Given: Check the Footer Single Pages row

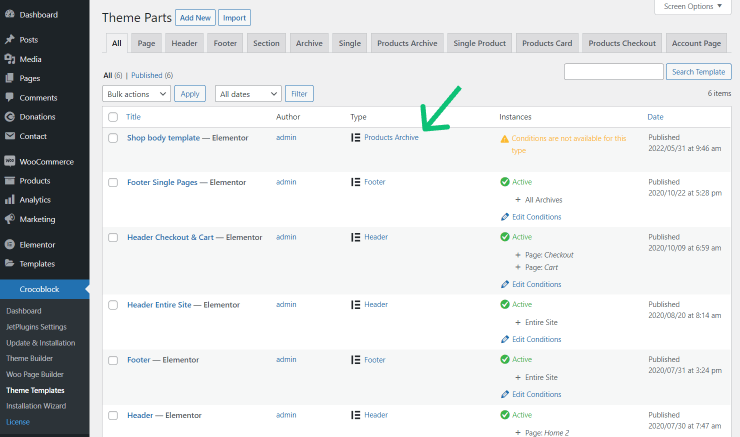Looking at the screenshot, I should coord(113,182).
